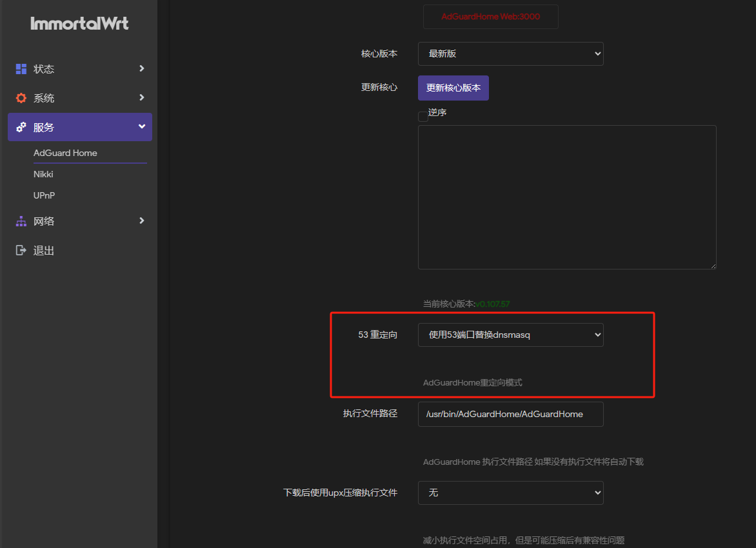The width and height of the screenshot is (756, 548).
Task: Open the Nikki service page
Action: point(43,174)
